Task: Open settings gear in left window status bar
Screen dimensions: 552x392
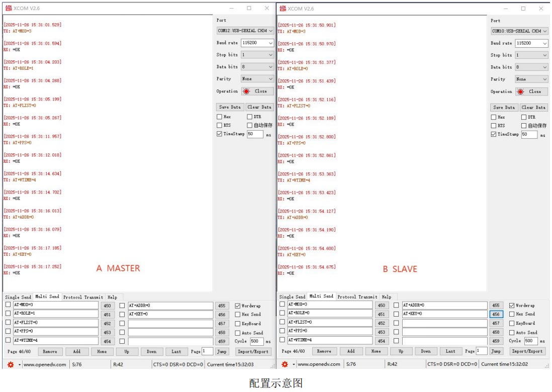Action: click(x=10, y=364)
